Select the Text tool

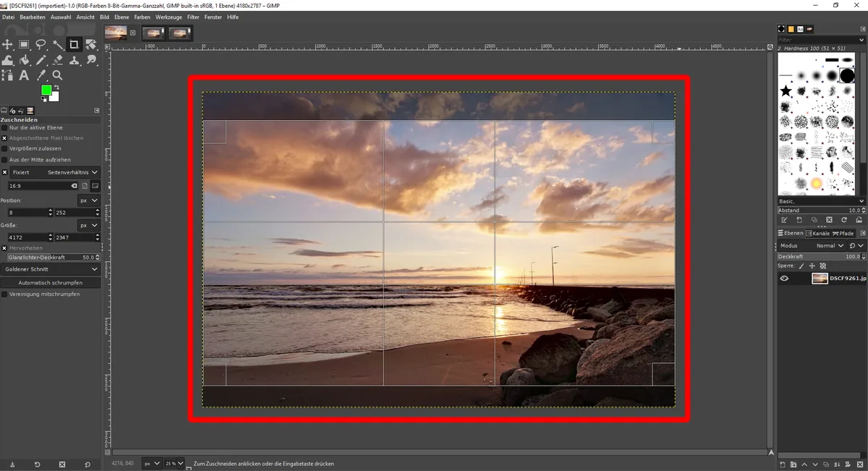coord(24,75)
